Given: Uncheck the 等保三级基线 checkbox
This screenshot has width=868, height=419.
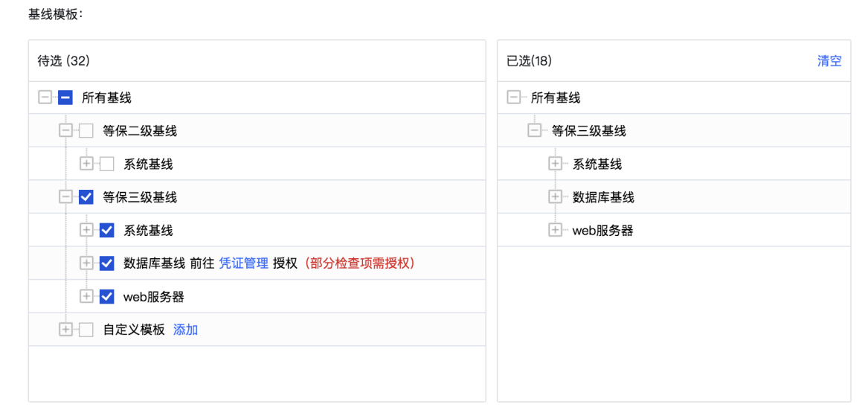Looking at the screenshot, I should (x=86, y=197).
